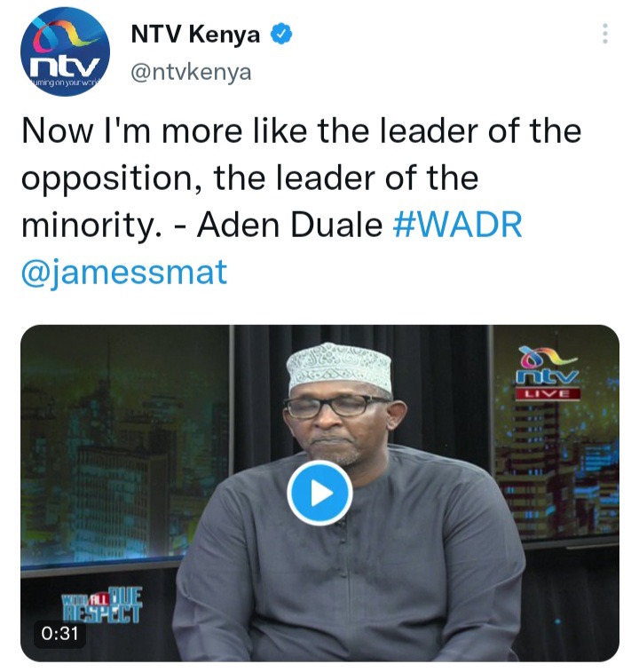Click the city skyline backdrop on left
The height and width of the screenshot is (672, 639).
124,450
